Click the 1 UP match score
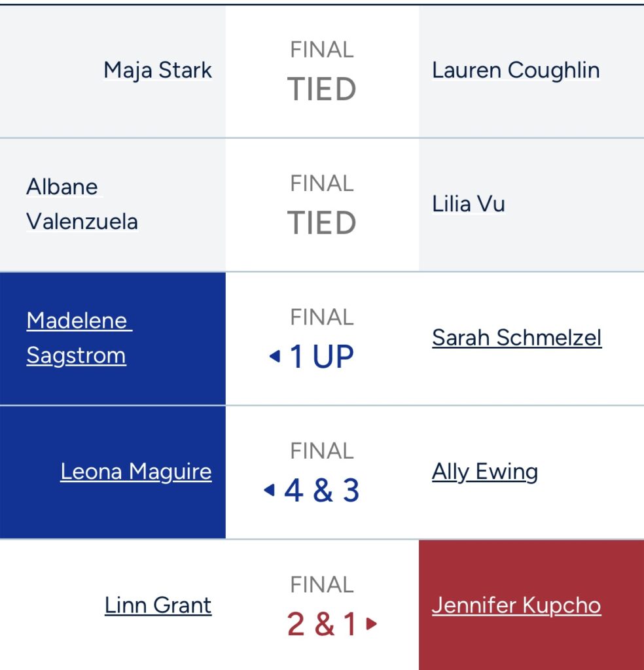The width and height of the screenshot is (644, 670). (x=322, y=357)
